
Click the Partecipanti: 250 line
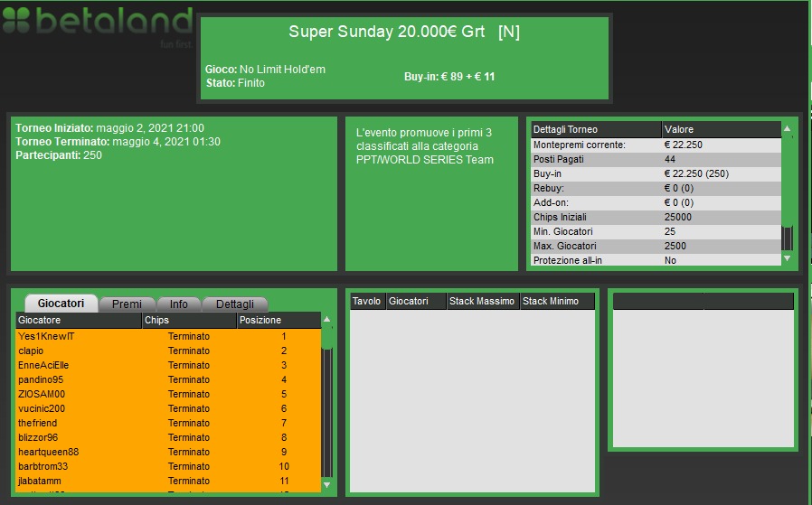click(x=59, y=155)
